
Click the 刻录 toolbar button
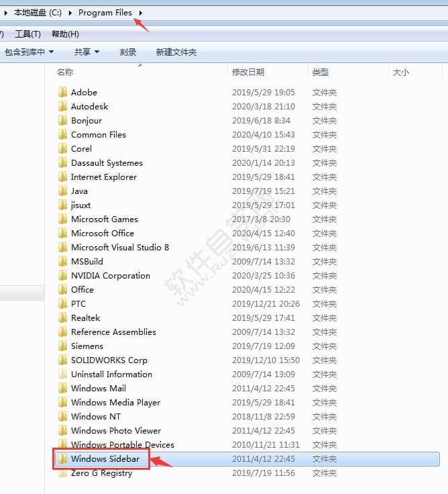pos(128,52)
